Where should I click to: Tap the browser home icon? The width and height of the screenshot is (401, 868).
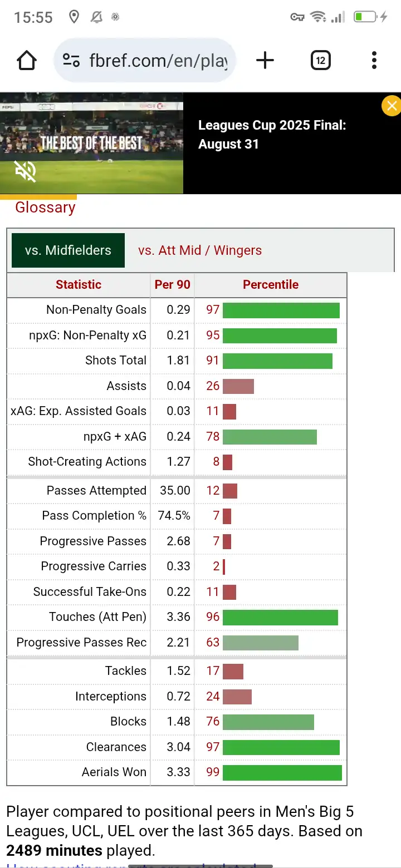point(27,60)
